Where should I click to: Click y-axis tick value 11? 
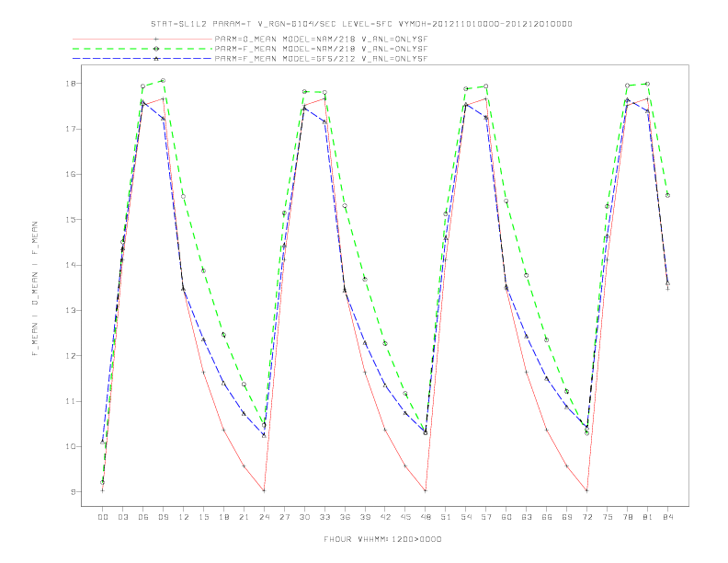tap(70, 401)
